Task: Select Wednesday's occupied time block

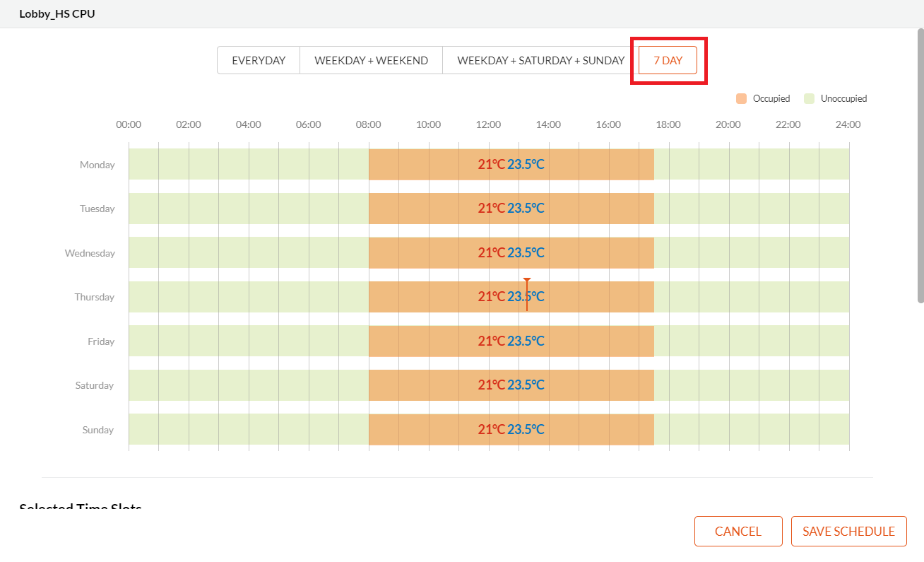Action: 511,252
